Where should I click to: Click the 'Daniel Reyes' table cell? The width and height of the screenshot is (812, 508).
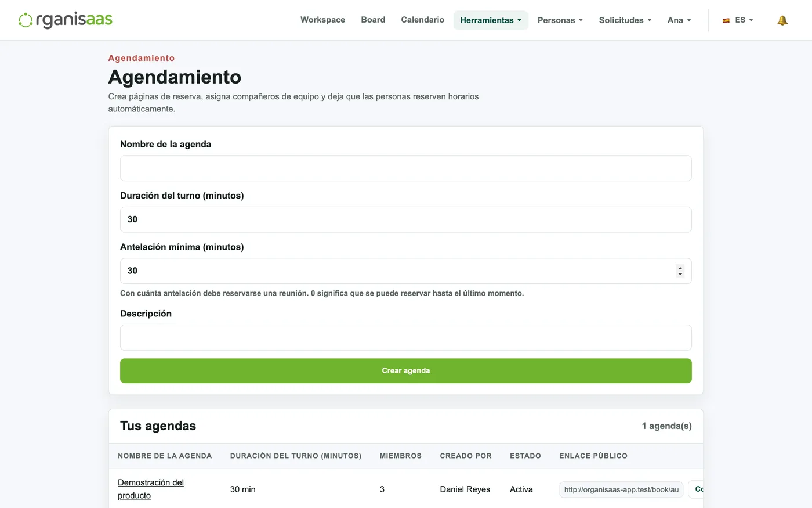coord(465,489)
